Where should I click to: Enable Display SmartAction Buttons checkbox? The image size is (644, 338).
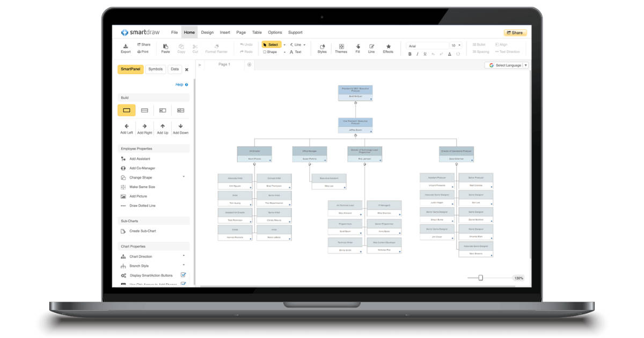tap(184, 275)
